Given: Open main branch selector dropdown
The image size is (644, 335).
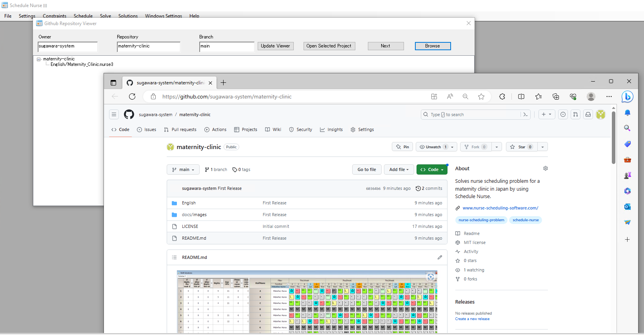Looking at the screenshot, I should 183,169.
